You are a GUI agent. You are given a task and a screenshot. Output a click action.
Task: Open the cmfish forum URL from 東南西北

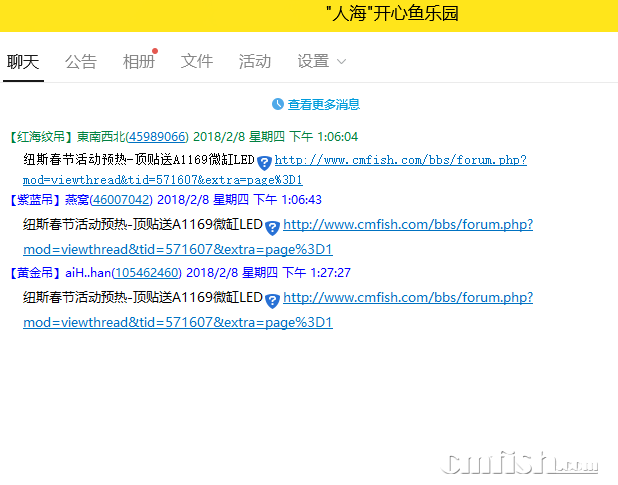(x=400, y=160)
